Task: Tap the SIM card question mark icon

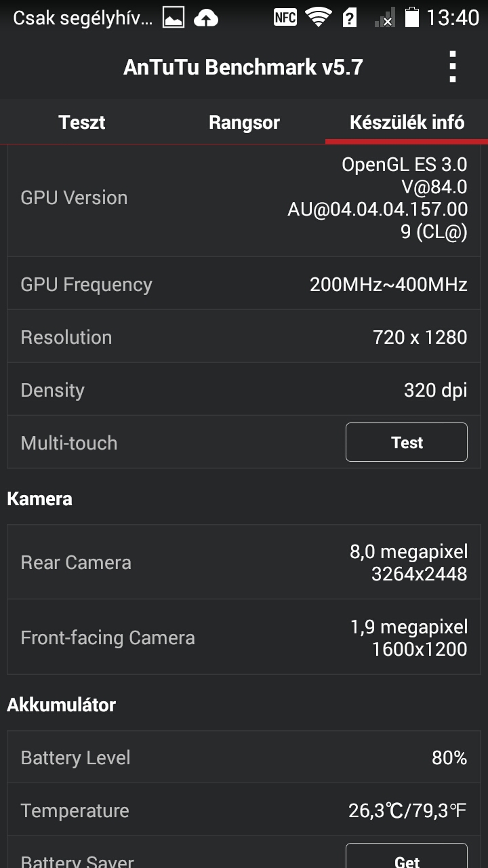Action: pyautogui.click(x=350, y=18)
